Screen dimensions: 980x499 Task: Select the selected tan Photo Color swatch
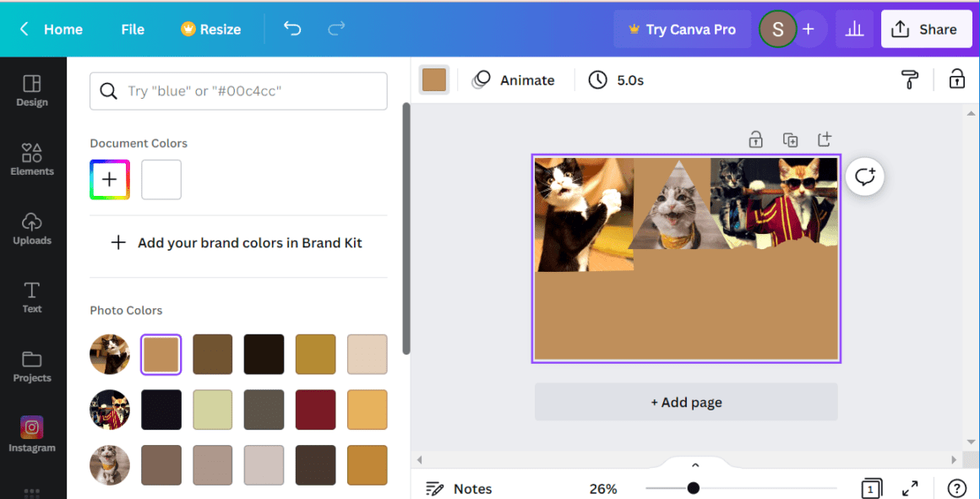coord(161,354)
